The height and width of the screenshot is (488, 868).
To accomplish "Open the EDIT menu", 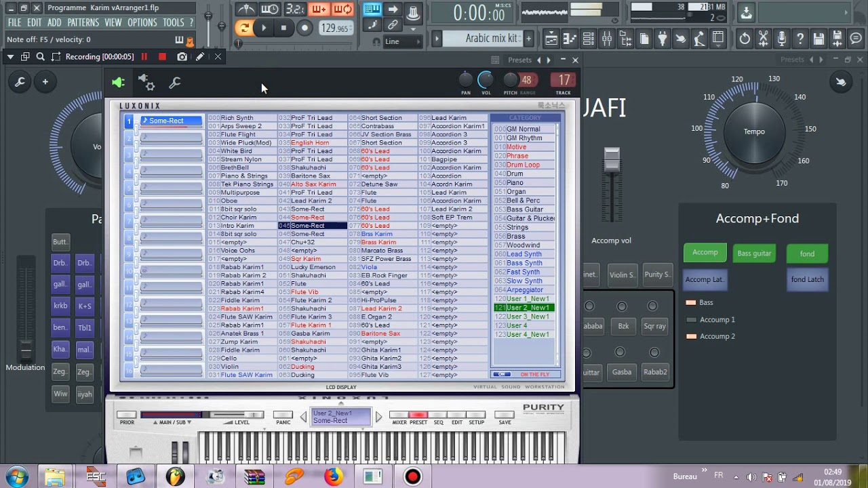I will click(35, 22).
